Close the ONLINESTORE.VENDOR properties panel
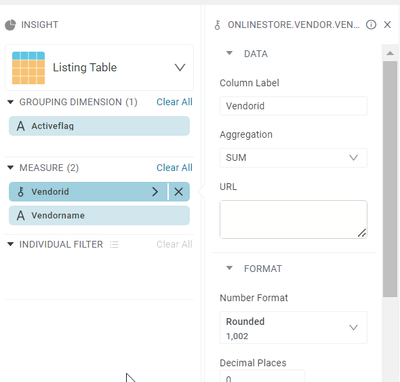Image resolution: width=400 pixels, height=382 pixels. [x=387, y=25]
